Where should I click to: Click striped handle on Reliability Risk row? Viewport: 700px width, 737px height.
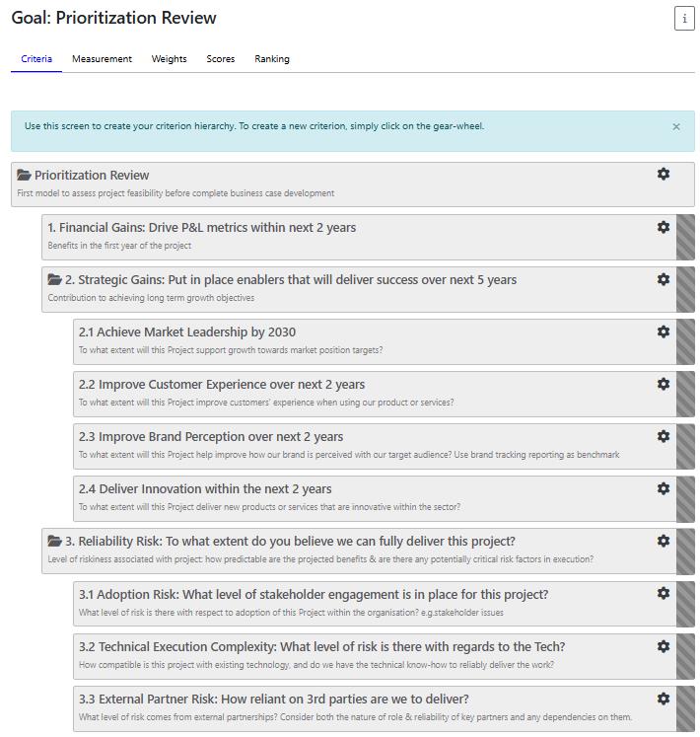point(685,551)
